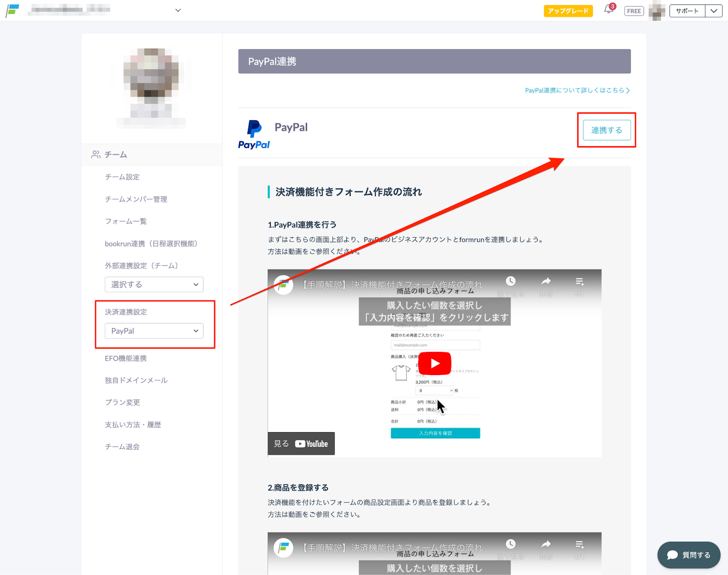This screenshot has height=575, width=728.
Task: Click the チーム section header
Action: 152,155
